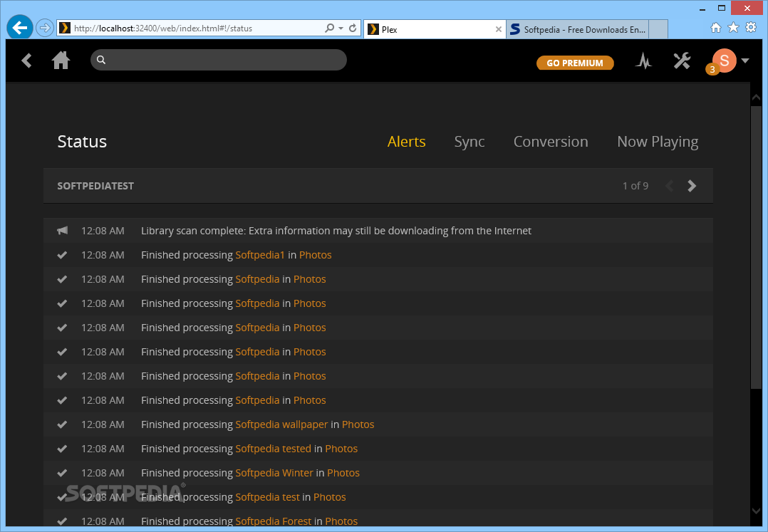The width and height of the screenshot is (768, 532).
Task: Switch to the Conversion tab
Action: [x=551, y=142]
